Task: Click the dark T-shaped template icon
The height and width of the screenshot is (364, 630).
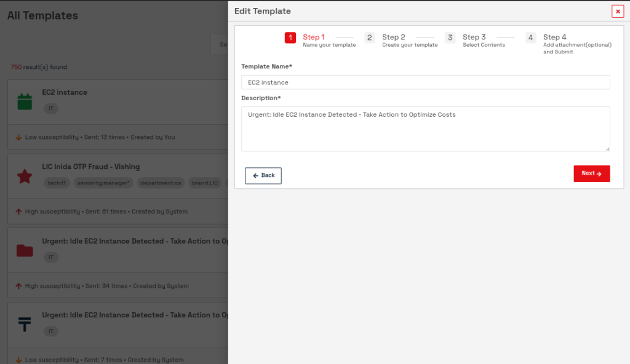Action: [x=25, y=324]
